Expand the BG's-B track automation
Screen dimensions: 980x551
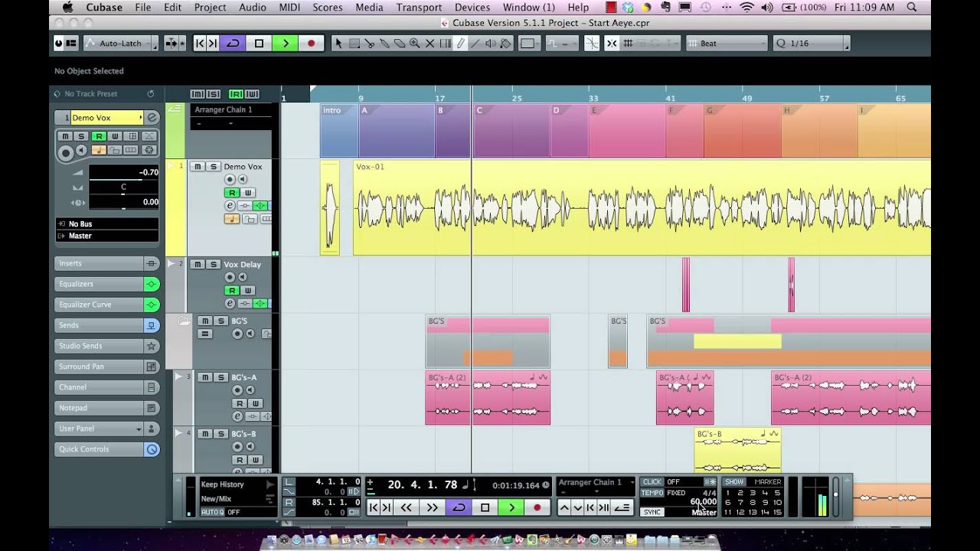[x=179, y=433]
